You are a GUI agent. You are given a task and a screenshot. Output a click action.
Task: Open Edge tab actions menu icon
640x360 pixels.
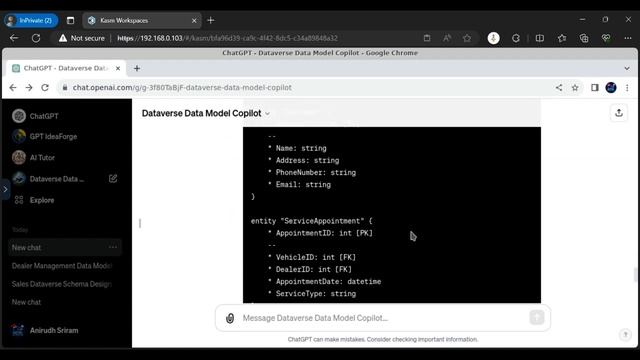coord(71,20)
